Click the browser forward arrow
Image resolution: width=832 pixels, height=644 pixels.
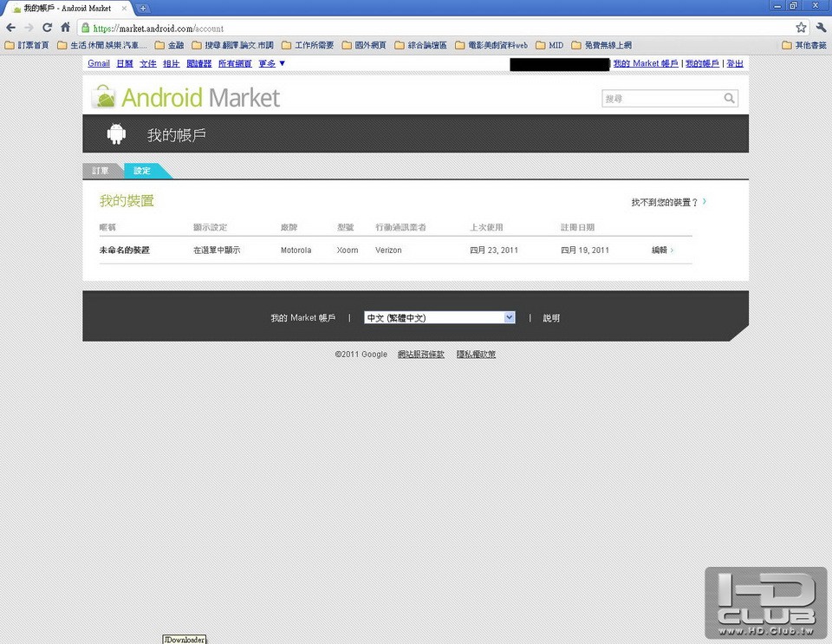point(29,28)
